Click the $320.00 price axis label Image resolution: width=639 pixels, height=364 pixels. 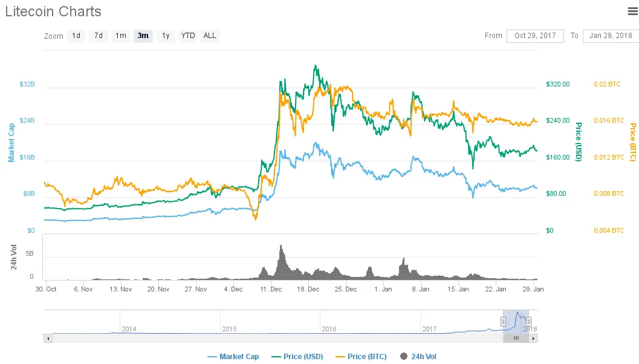558,85
